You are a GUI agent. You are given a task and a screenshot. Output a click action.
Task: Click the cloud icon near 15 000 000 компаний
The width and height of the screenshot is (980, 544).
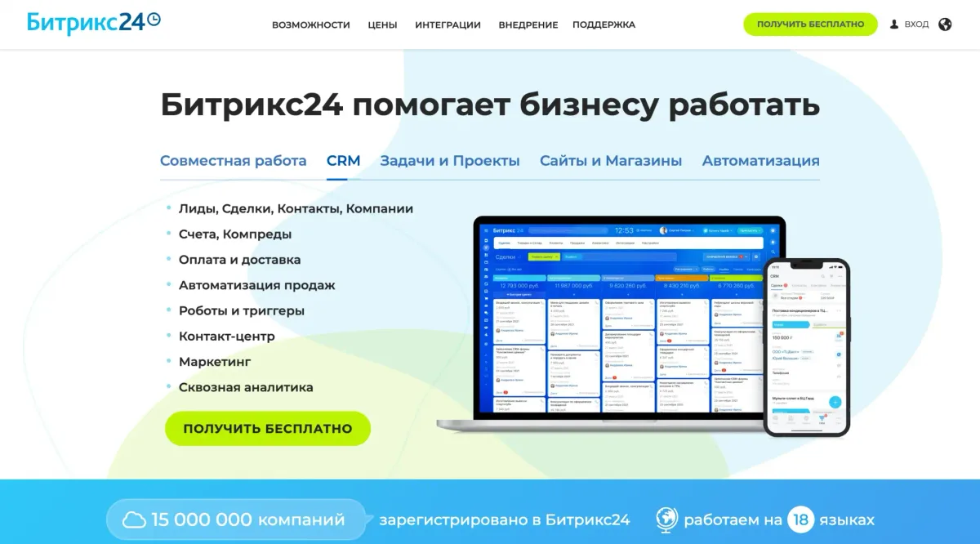click(x=134, y=520)
